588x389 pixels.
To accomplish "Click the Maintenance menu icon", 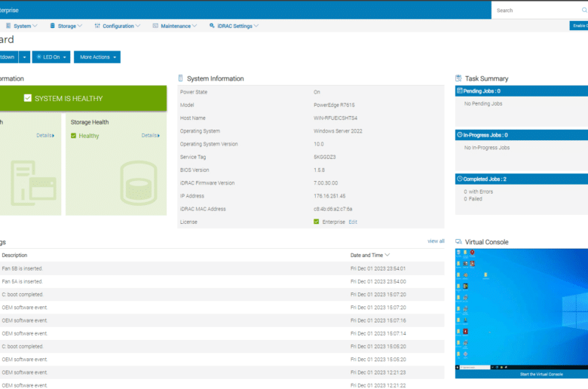I will (155, 26).
